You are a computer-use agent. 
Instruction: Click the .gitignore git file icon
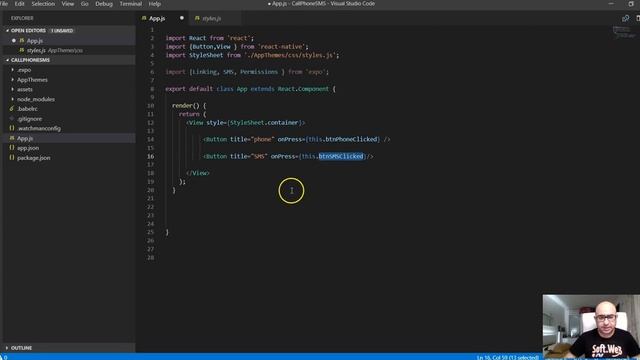coord(11,119)
